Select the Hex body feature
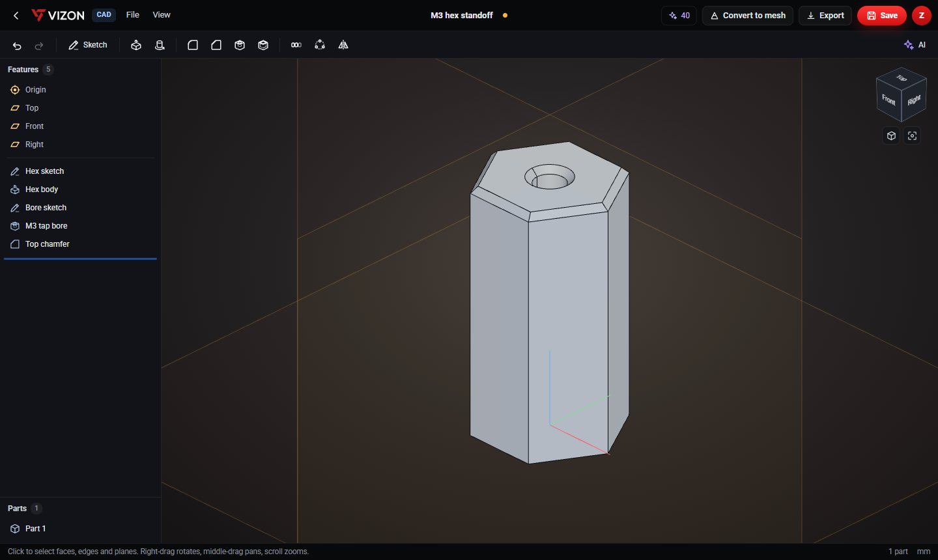Screen dimensions: 938x560 [x=80, y=189]
